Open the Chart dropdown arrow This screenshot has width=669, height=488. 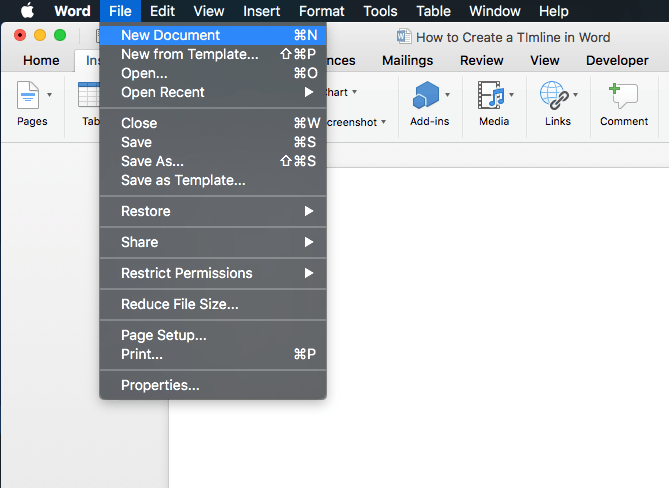[355, 92]
